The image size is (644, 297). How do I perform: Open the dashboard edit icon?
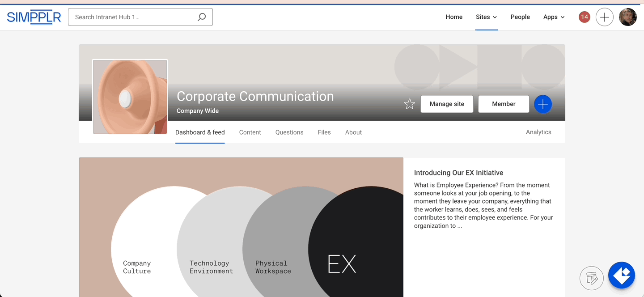(592, 278)
